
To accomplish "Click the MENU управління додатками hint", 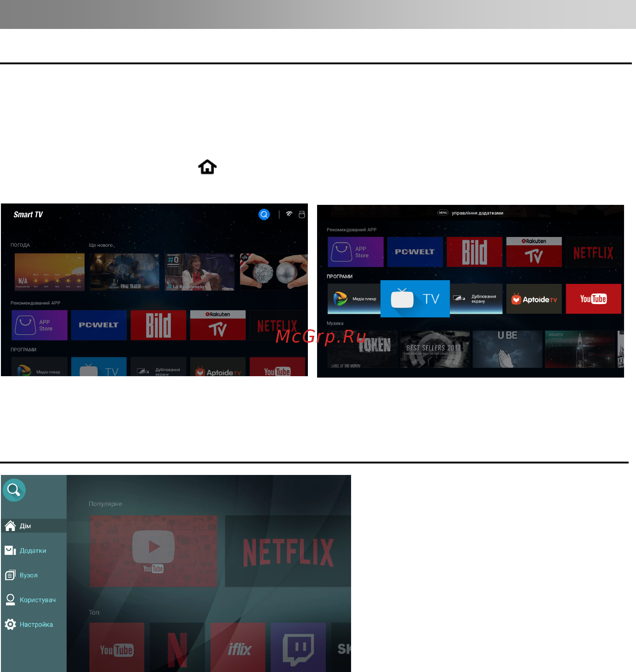I will pos(471,213).
